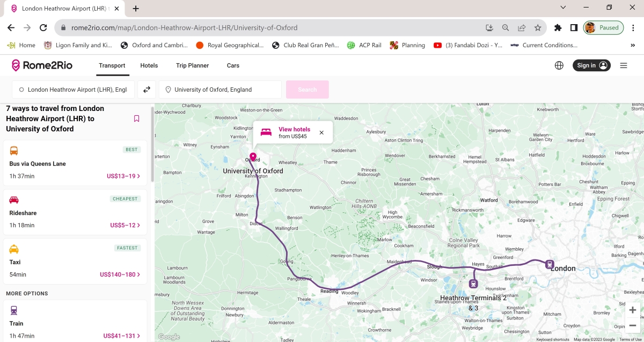
Task: Show the hidden bookmarks overflow chevron
Action: (632, 46)
